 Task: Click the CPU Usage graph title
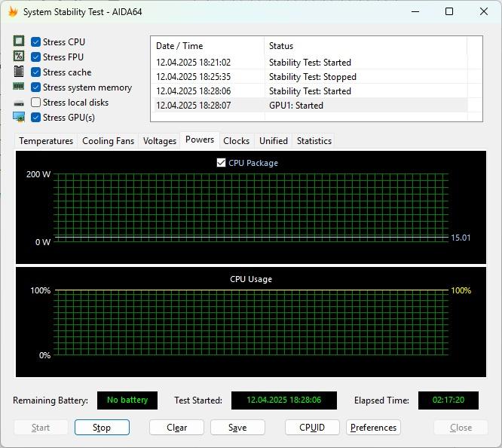251,279
